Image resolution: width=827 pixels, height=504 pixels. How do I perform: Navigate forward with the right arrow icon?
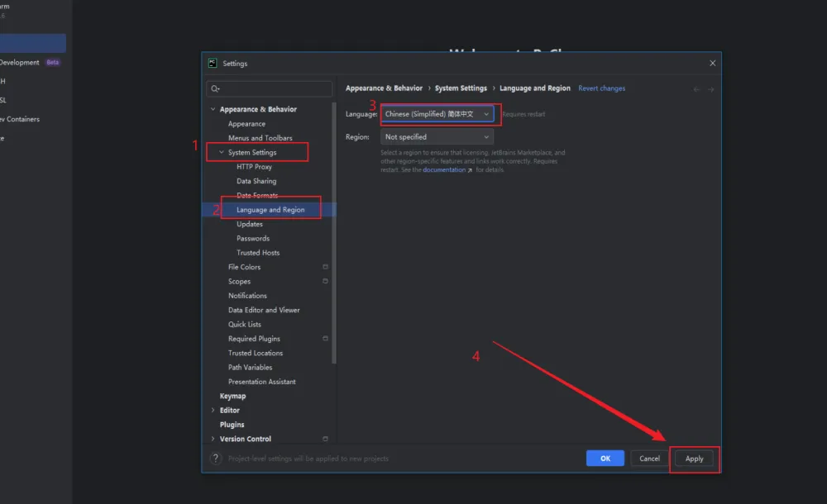pos(711,89)
